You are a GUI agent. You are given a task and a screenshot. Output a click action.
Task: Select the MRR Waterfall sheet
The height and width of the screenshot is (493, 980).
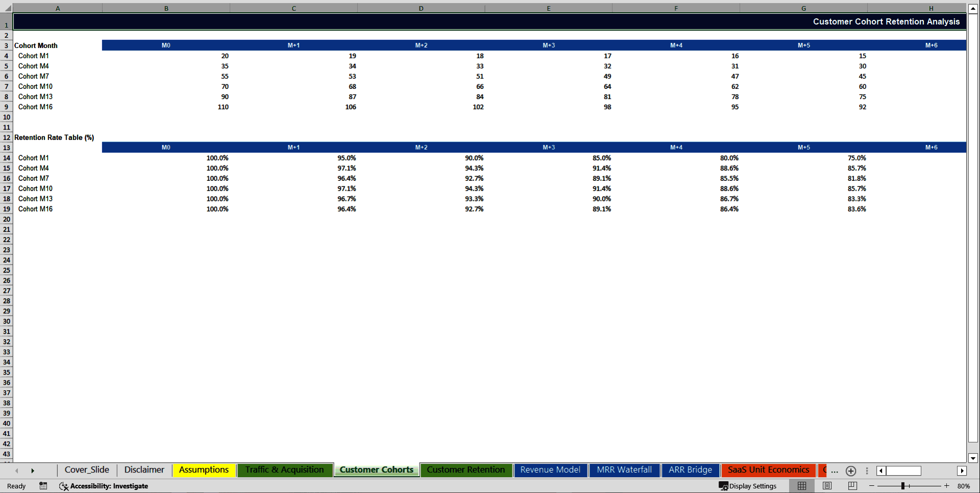tap(624, 469)
